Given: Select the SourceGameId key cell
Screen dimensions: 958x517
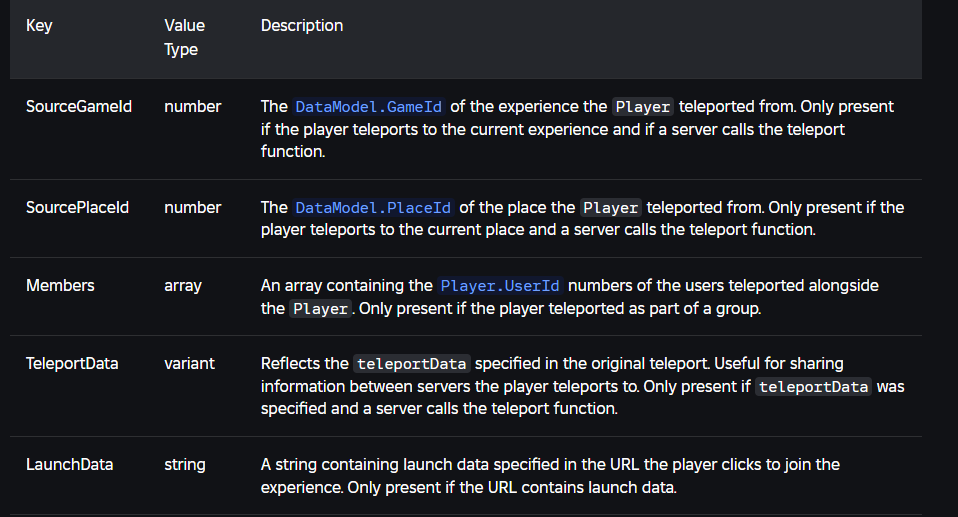Looking at the screenshot, I should point(79,106).
